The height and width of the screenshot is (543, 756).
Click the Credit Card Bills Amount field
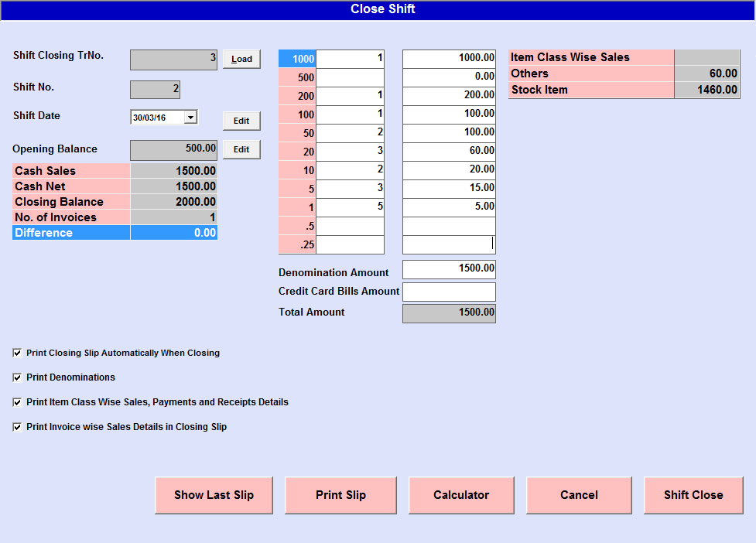click(x=449, y=292)
